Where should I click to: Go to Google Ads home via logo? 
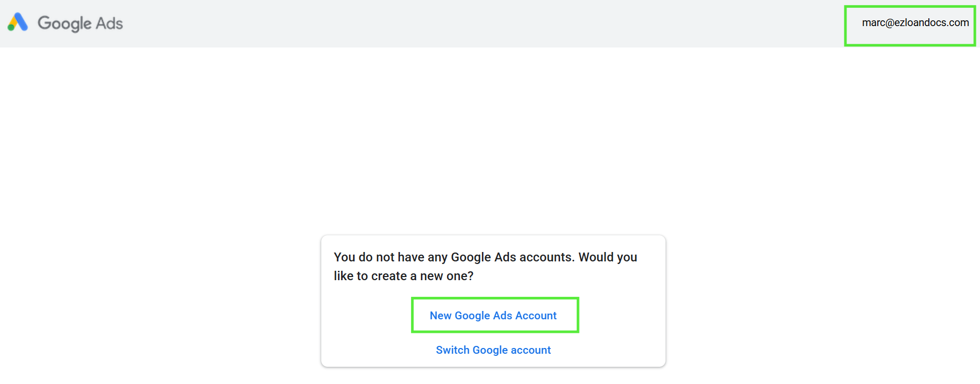click(x=18, y=22)
